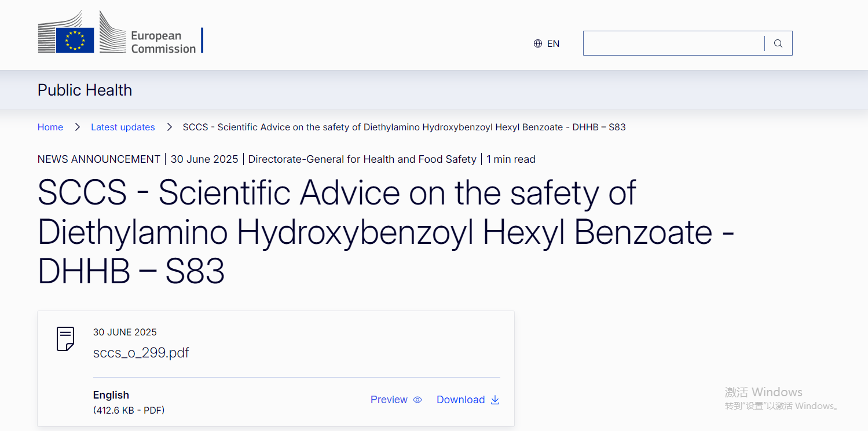The image size is (868, 431).
Task: Preview the sccs_o_299.pdf document
Action: click(x=389, y=400)
